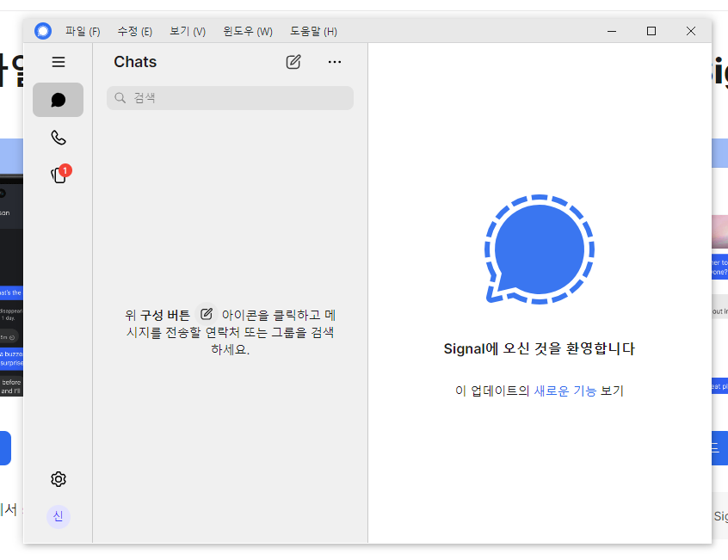Click the Chats heading text
Viewport: 728px width, 560px height.
pos(135,62)
